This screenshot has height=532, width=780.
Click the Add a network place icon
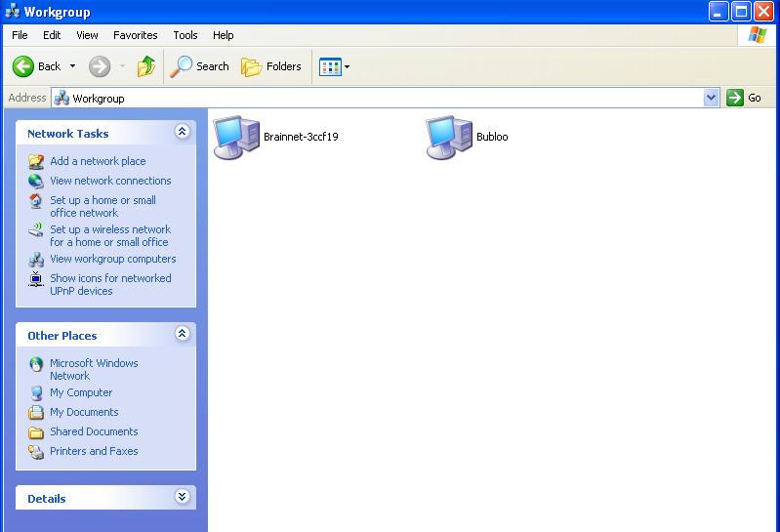pos(36,161)
